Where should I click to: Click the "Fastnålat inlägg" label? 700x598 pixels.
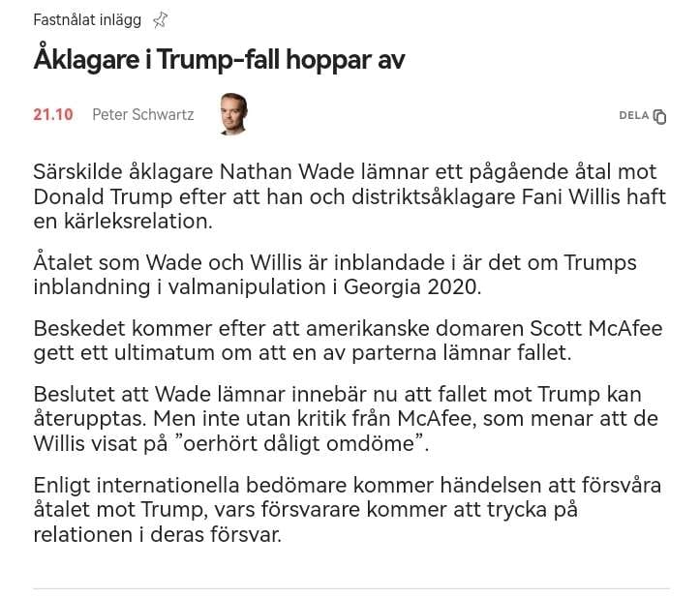point(87,19)
